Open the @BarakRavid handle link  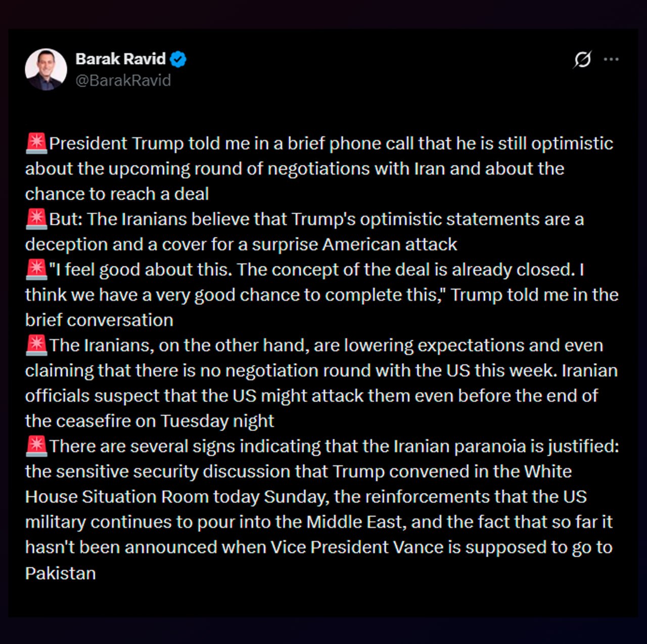coord(123,80)
